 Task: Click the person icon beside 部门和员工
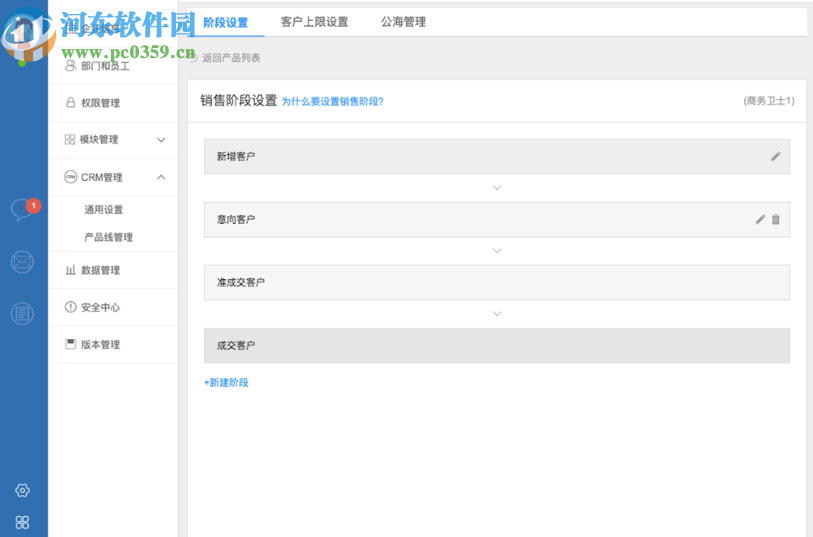[x=71, y=65]
